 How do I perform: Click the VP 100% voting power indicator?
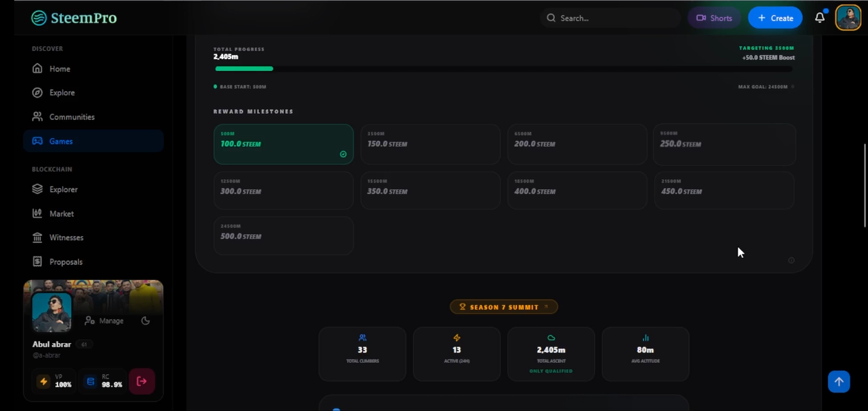[54, 381]
